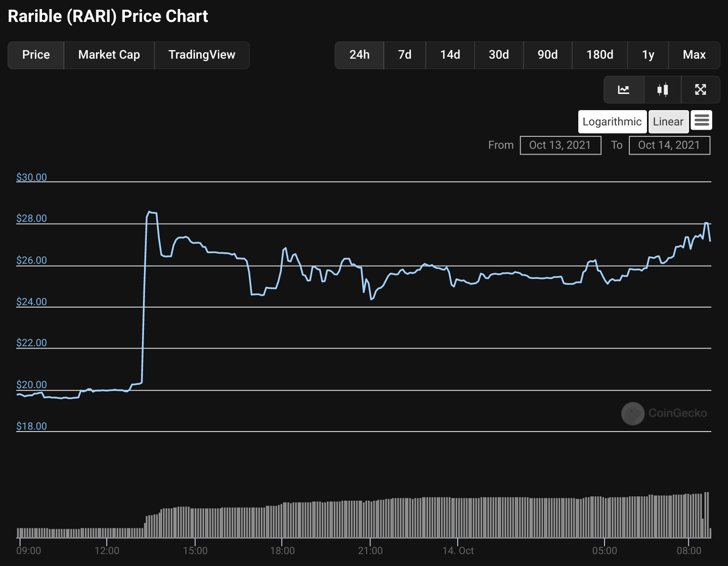Image resolution: width=728 pixels, height=566 pixels.
Task: Click the 12:00 time axis label
Action: [x=107, y=551]
